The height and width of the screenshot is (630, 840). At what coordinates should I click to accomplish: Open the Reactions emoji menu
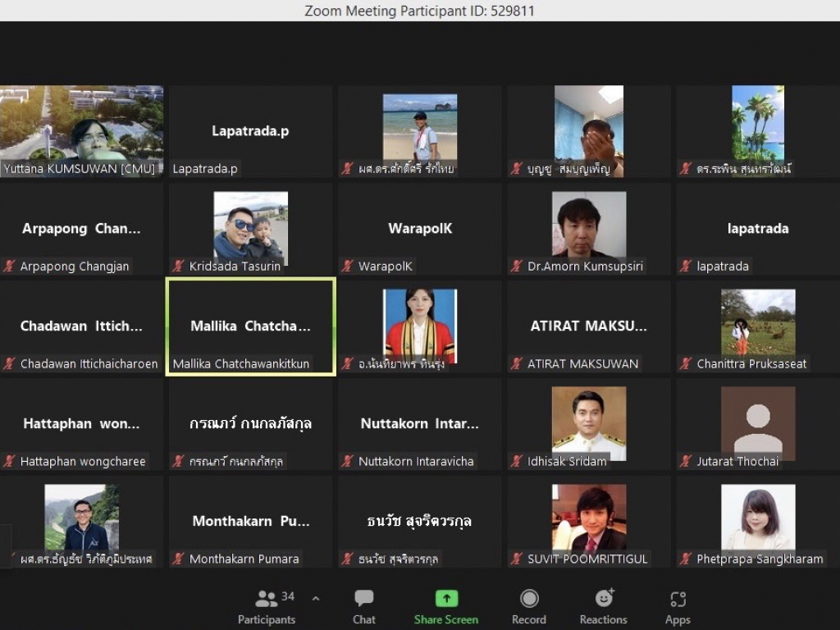coord(604,599)
